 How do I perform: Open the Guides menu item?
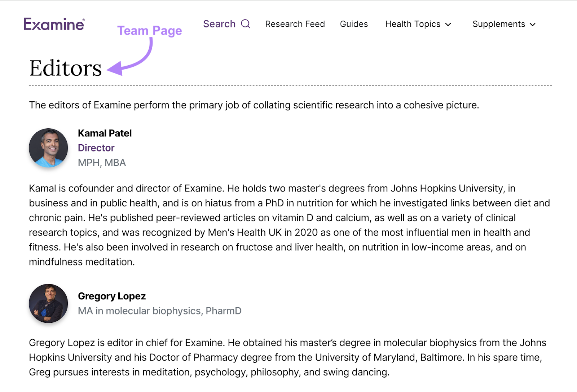click(x=354, y=24)
